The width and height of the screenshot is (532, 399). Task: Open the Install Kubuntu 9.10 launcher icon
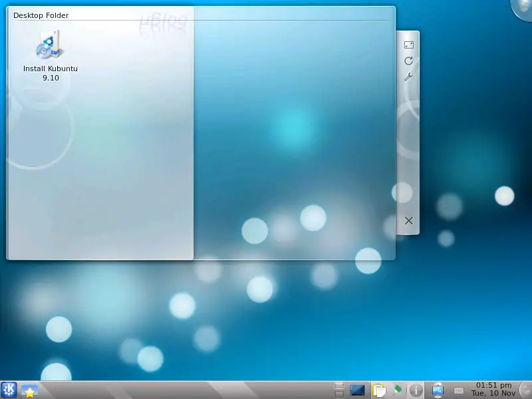click(x=50, y=45)
